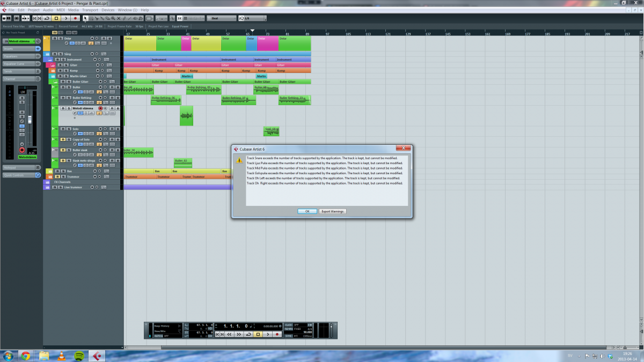
Task: Toggle Snap in the toolbar
Action: tap(179, 18)
